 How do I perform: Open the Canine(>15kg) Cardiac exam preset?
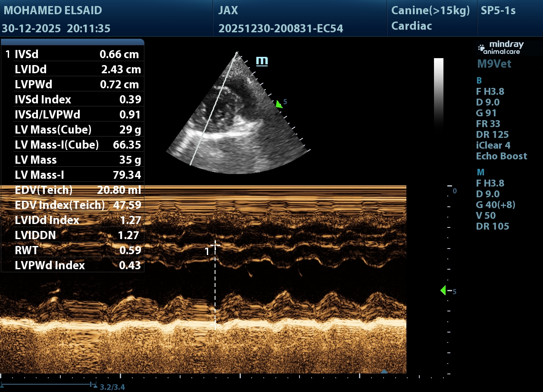tap(430, 18)
